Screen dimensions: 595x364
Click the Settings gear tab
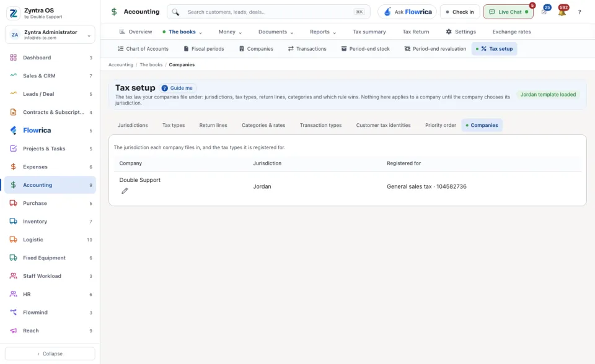[461, 32]
